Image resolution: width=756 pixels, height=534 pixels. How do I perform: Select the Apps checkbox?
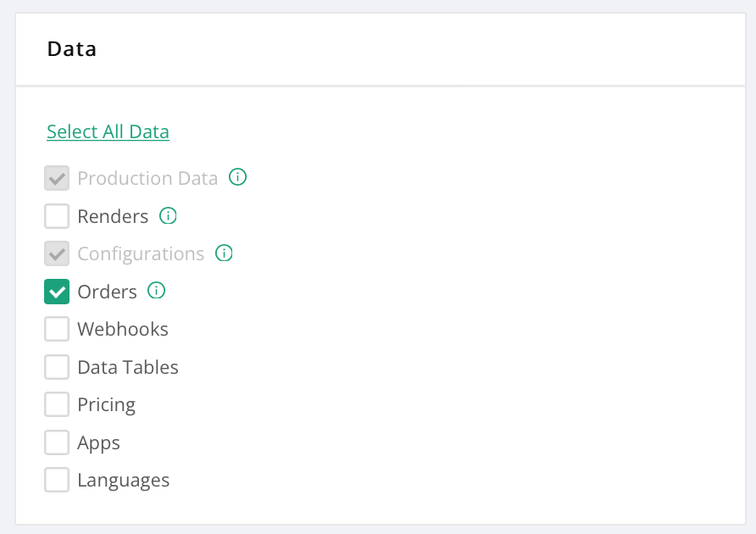pos(57,442)
